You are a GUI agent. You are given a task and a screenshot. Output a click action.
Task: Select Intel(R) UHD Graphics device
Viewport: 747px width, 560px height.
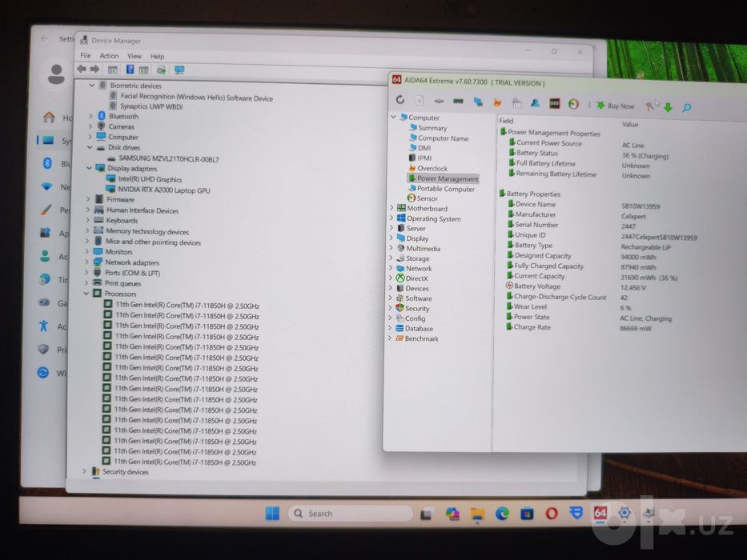pyautogui.click(x=150, y=179)
